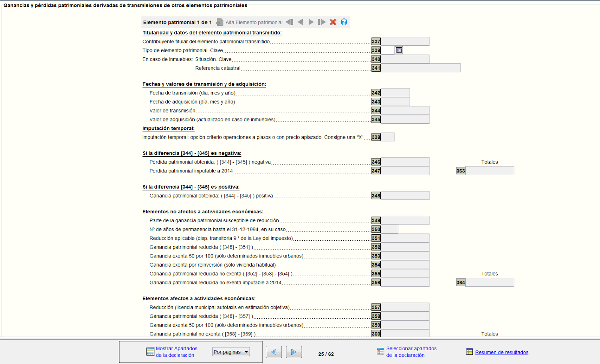Screen dimensions: 600x364
Task: Jump to the last elemento patrimonial
Action: pyautogui.click(x=322, y=22)
